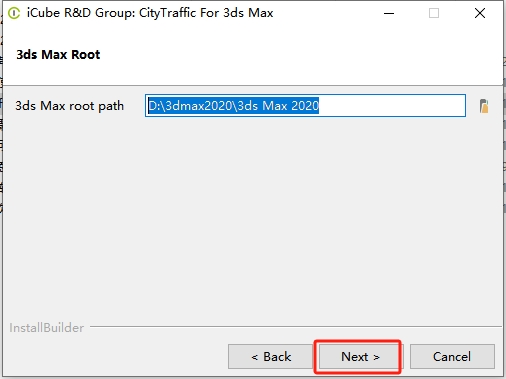Minimize the CityTraffic installer window
The width and height of the screenshot is (506, 379).
tap(389, 13)
